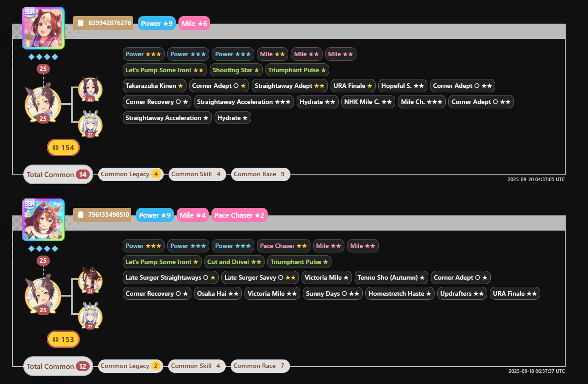Click the Common Race 7 pill
588x384 pixels.
pyautogui.click(x=260, y=366)
